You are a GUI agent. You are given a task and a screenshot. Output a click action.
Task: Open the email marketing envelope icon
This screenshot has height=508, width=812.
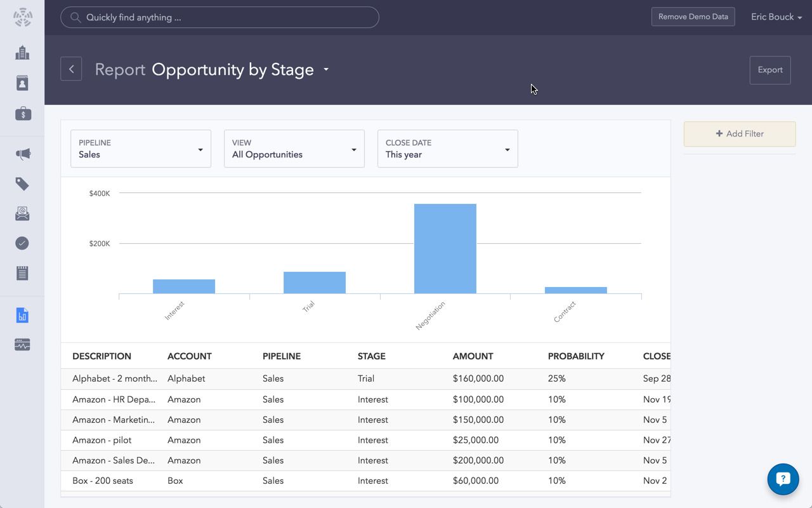coord(22,213)
